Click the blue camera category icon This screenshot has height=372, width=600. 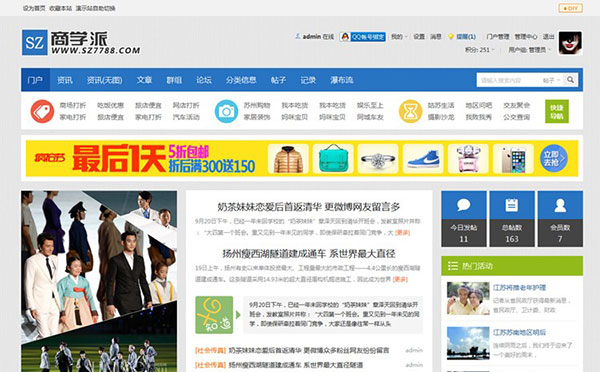click(226, 111)
